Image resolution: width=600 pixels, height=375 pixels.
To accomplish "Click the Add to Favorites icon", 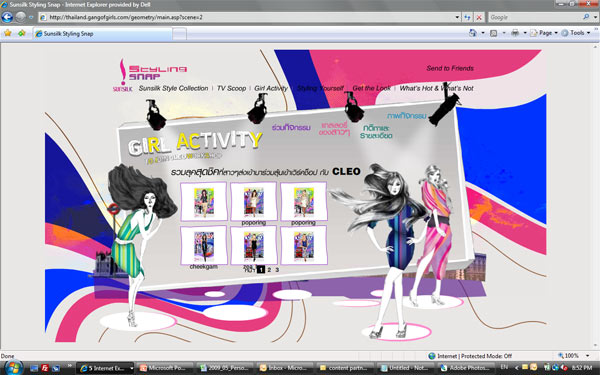I will pos(21,33).
